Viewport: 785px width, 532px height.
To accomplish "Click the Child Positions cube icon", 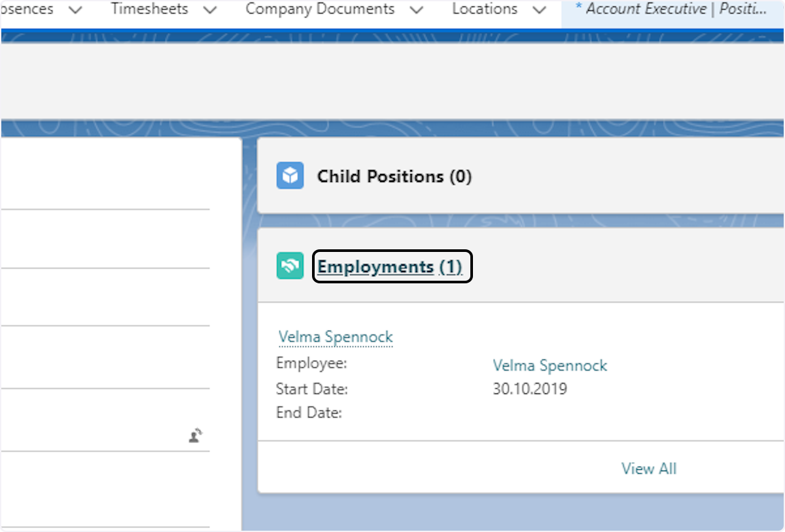I will [290, 175].
